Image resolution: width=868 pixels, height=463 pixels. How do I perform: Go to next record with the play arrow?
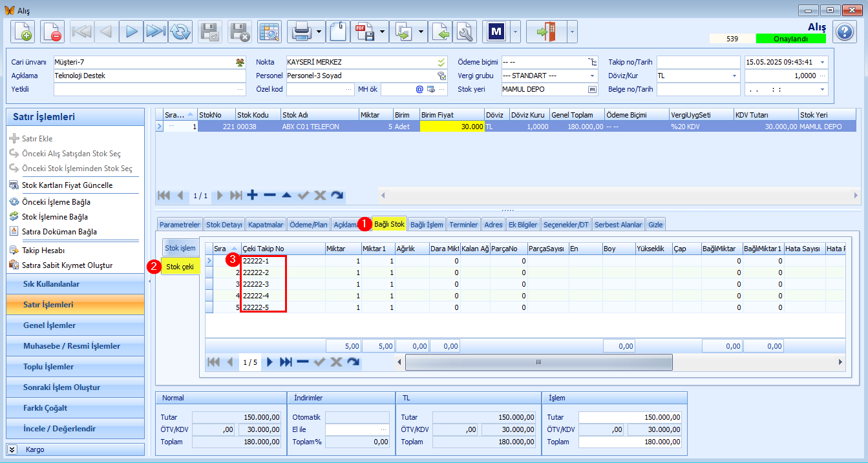(131, 32)
